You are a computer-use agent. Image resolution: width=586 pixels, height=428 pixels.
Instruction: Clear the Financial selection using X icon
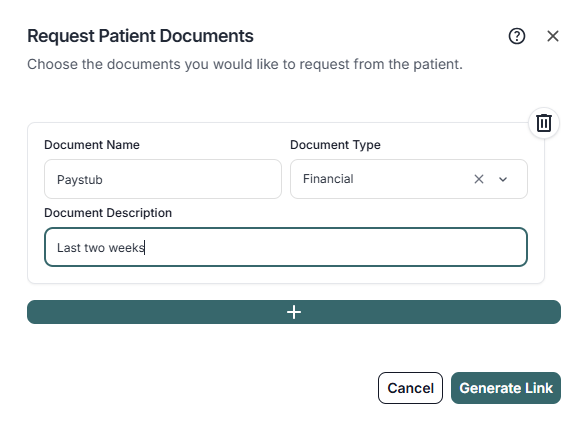(x=479, y=179)
